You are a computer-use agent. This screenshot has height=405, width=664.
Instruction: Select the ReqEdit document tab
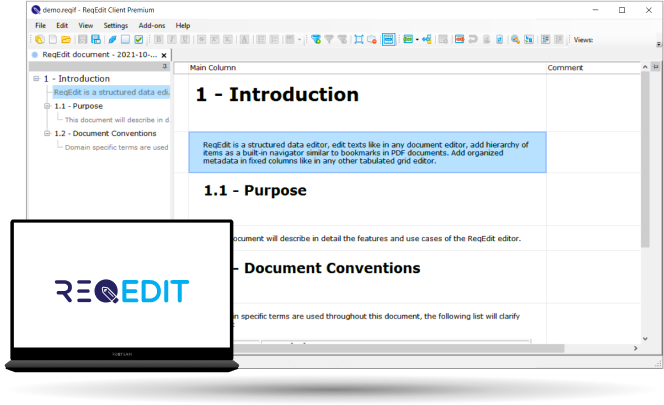100,55
